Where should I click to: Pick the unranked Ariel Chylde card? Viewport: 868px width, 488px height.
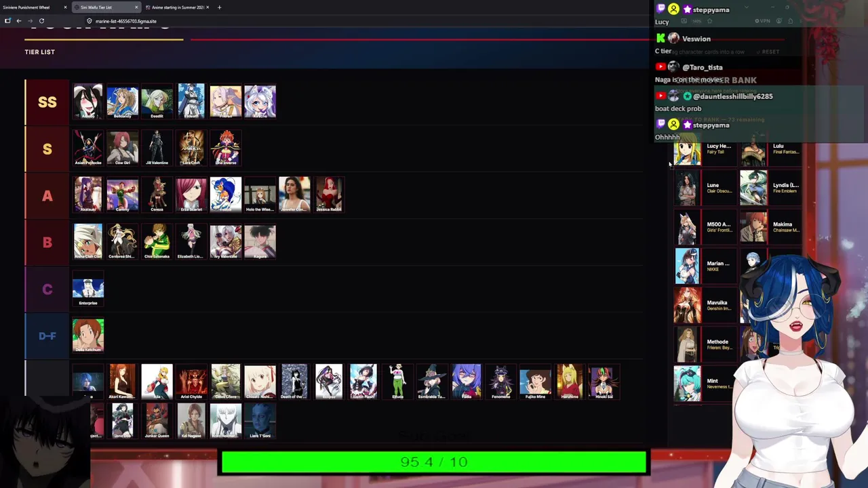click(191, 382)
